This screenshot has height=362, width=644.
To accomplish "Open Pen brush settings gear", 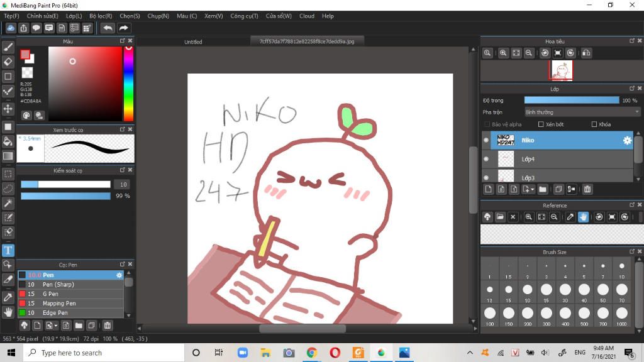I will 119,275.
